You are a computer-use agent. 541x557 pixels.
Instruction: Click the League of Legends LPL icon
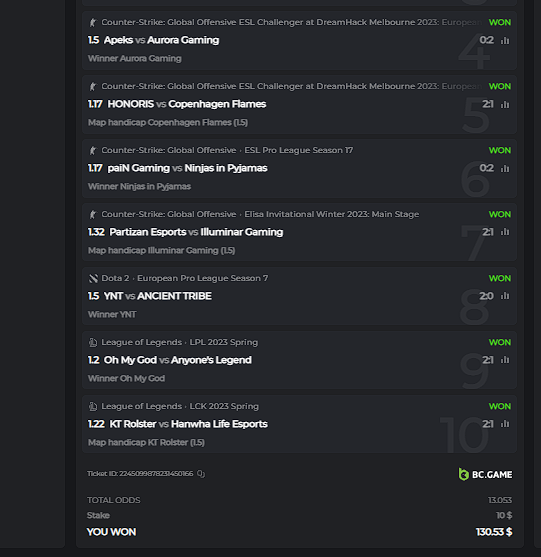[93, 342]
